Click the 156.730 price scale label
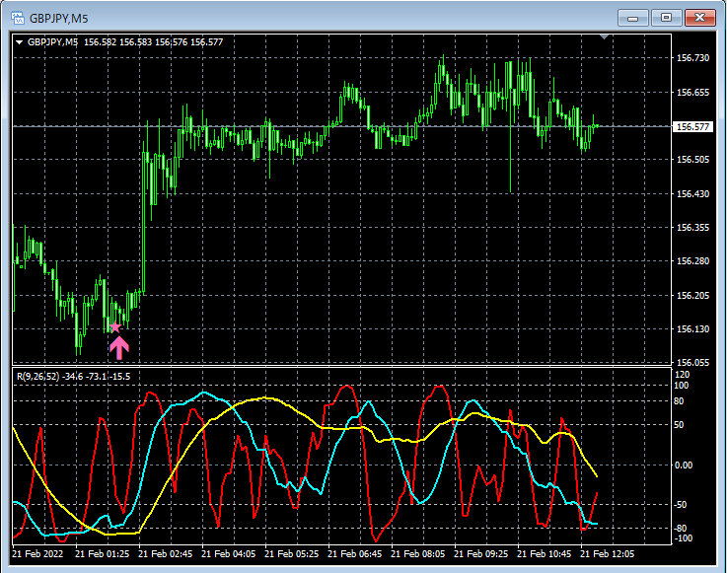The width and height of the screenshot is (728, 573). pyautogui.click(x=692, y=58)
